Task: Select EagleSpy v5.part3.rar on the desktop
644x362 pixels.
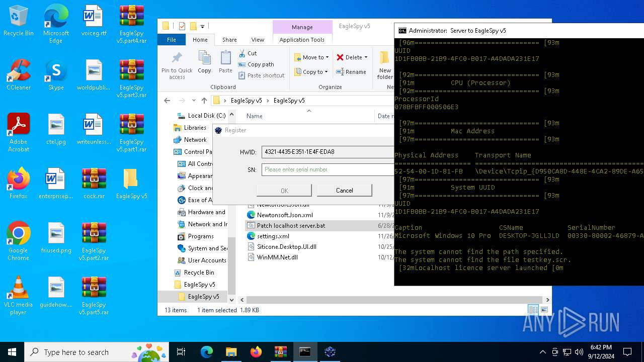Action: pos(131,78)
